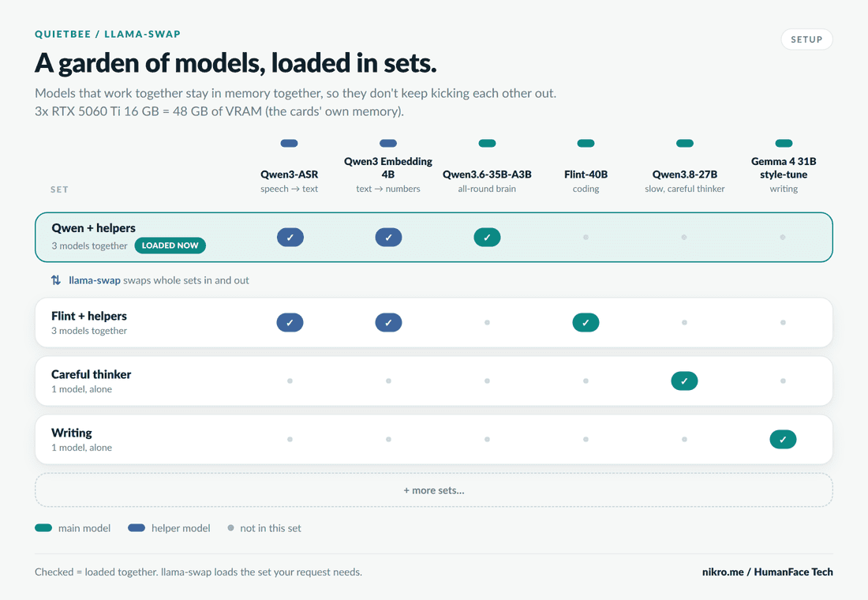Click the Flint-40B dot in Qwen + helpers row
Viewport: 868px width, 600px height.
586,237
